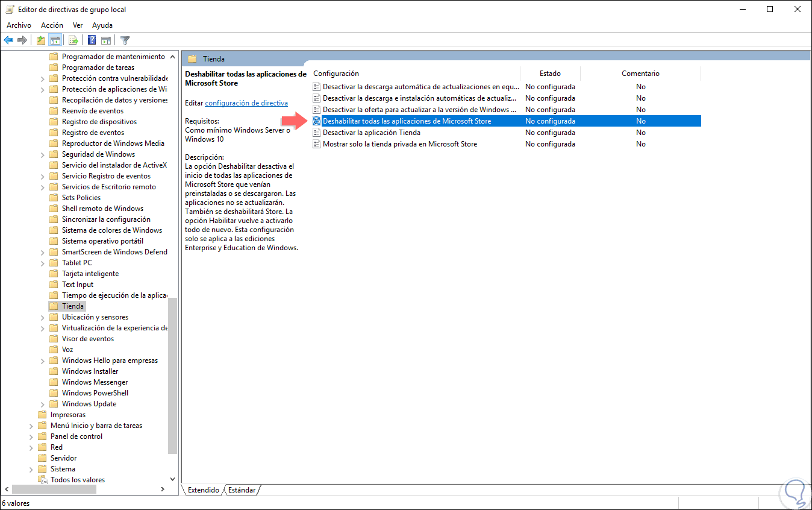The height and width of the screenshot is (510, 812).
Task: Click the Impresoras folder icon
Action: click(x=42, y=415)
